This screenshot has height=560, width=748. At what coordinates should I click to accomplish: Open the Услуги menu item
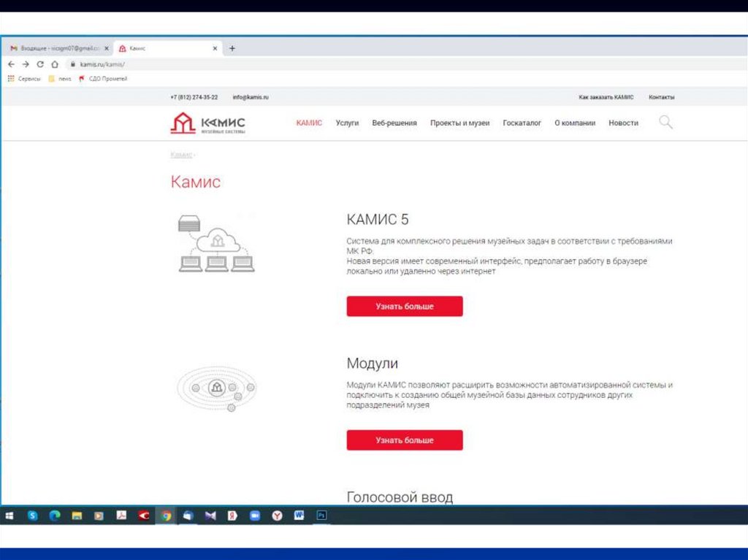(347, 123)
